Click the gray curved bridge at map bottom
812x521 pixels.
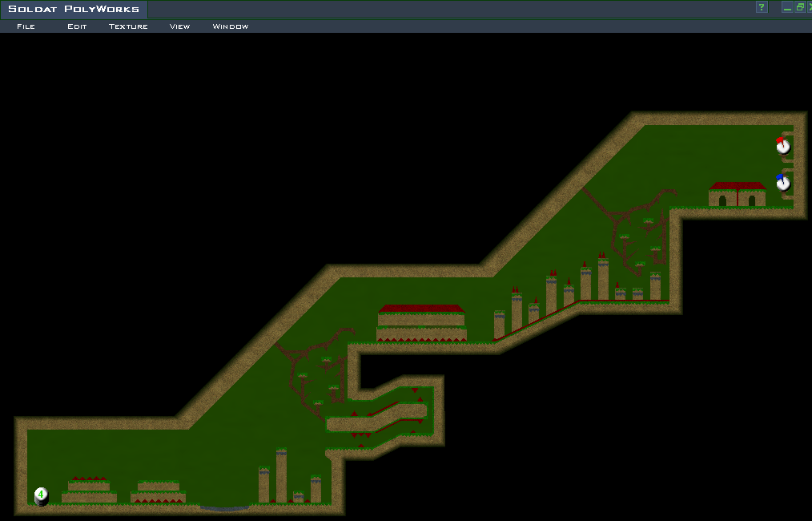[x=224, y=507]
